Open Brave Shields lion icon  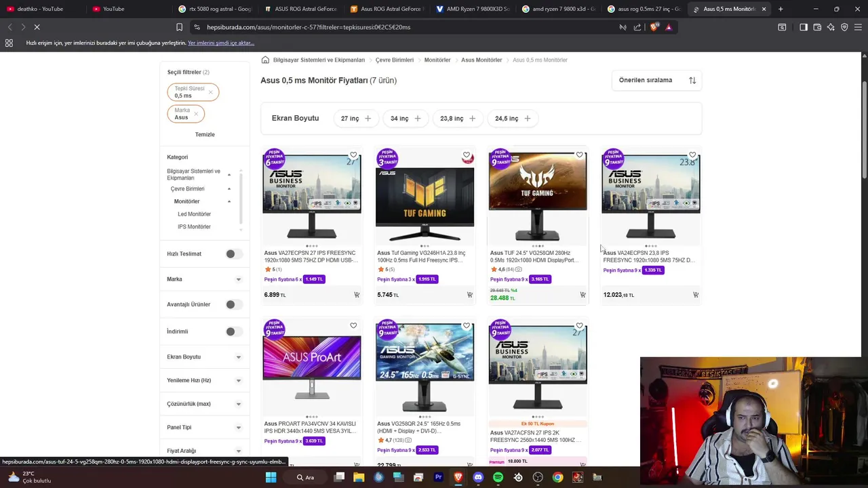pyautogui.click(x=654, y=27)
